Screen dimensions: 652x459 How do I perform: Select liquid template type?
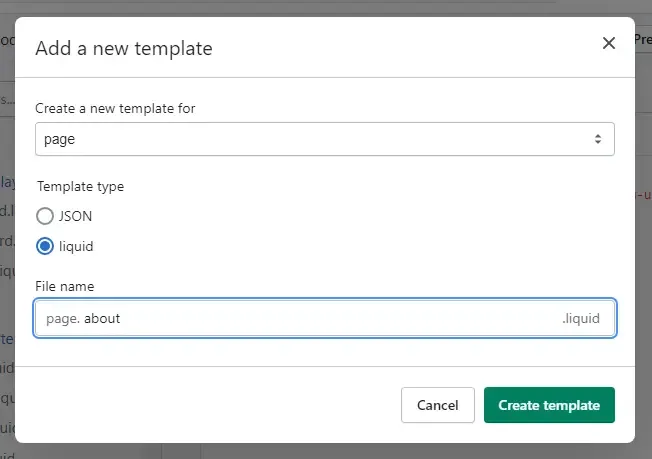click(x=45, y=246)
